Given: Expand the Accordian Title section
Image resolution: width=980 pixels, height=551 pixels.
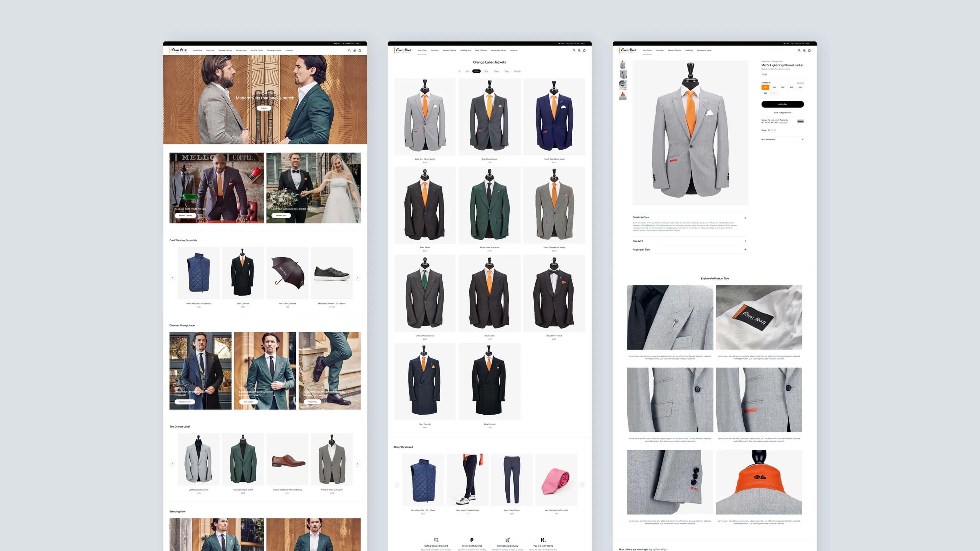Looking at the screenshot, I should [745, 250].
